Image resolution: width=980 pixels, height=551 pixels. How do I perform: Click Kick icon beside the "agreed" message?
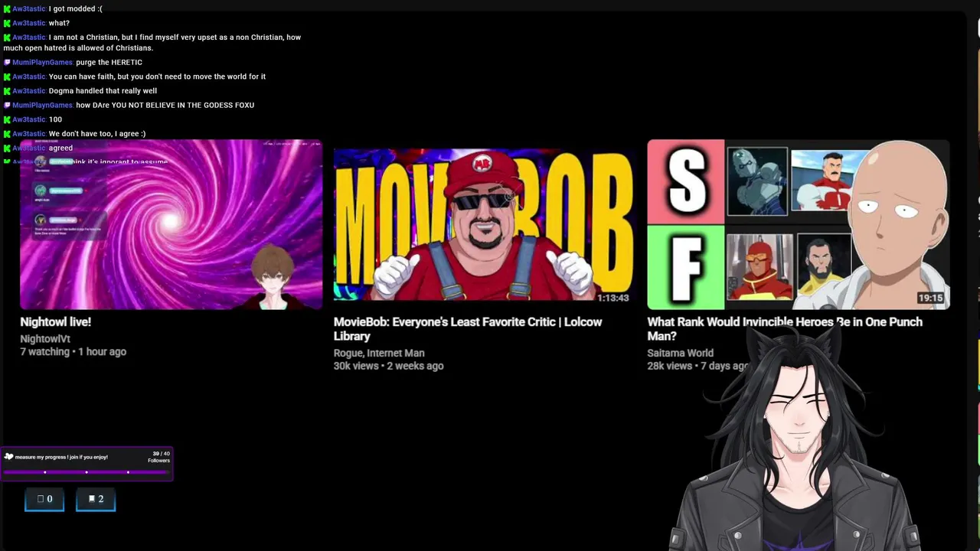7,148
